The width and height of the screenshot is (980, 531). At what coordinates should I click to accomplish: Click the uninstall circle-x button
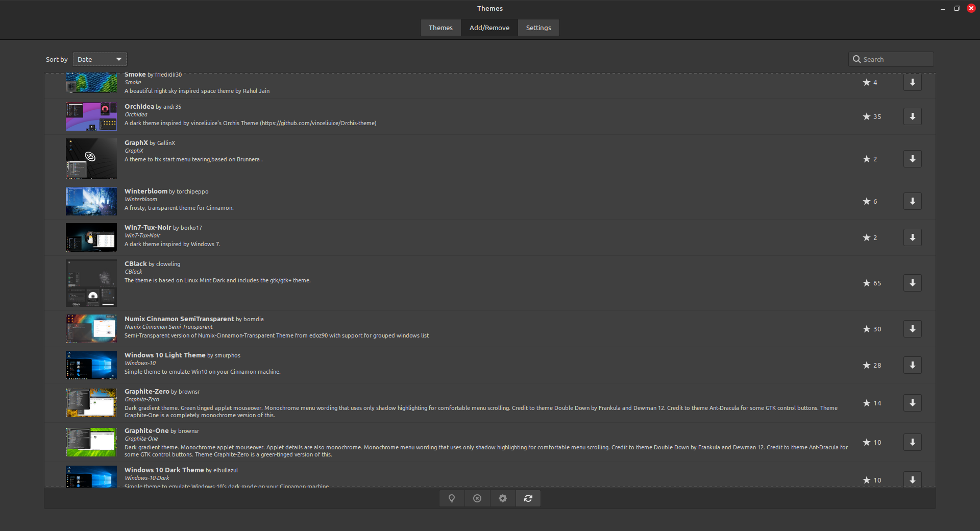click(x=477, y=498)
